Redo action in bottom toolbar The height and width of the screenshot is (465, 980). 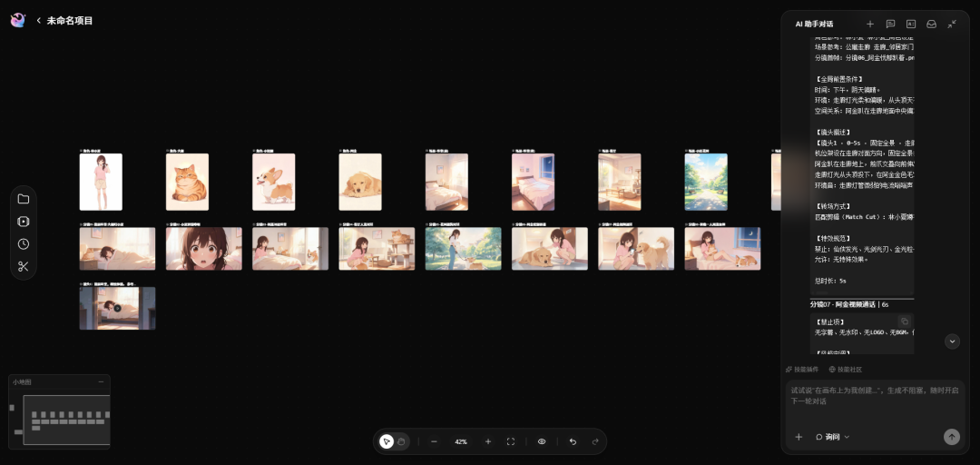pos(595,441)
